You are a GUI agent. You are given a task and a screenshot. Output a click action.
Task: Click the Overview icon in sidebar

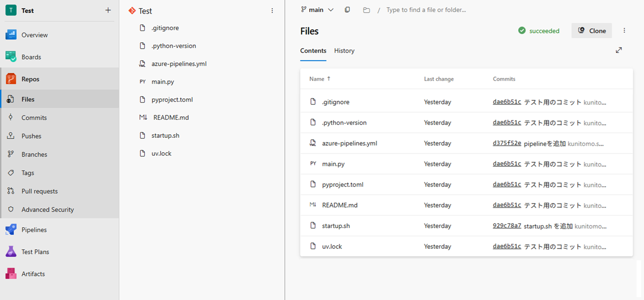(11, 35)
